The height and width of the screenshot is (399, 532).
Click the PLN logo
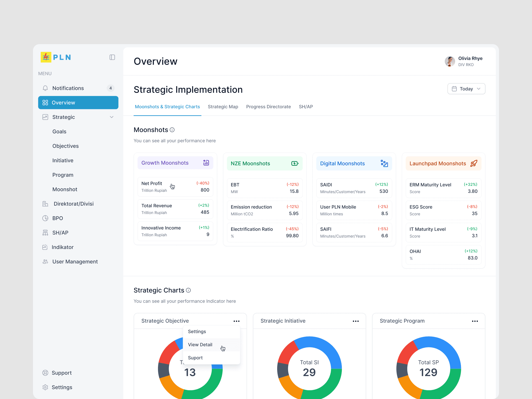[x=56, y=57]
